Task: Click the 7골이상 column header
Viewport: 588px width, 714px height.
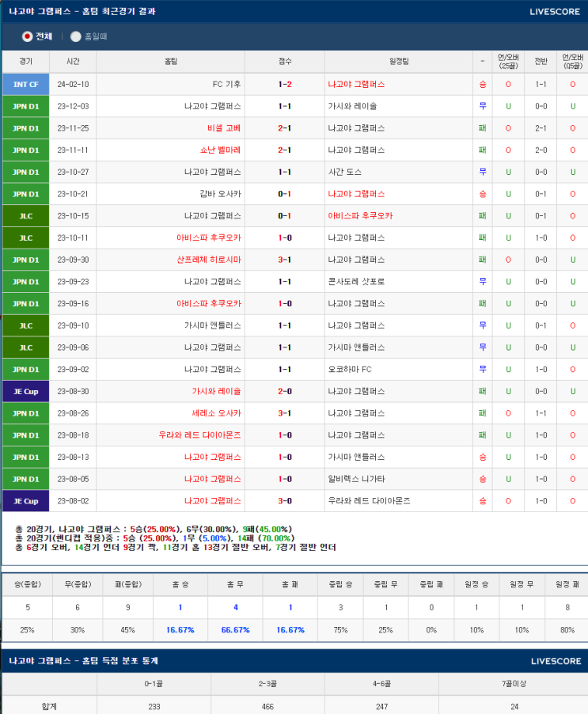Action: (x=514, y=684)
